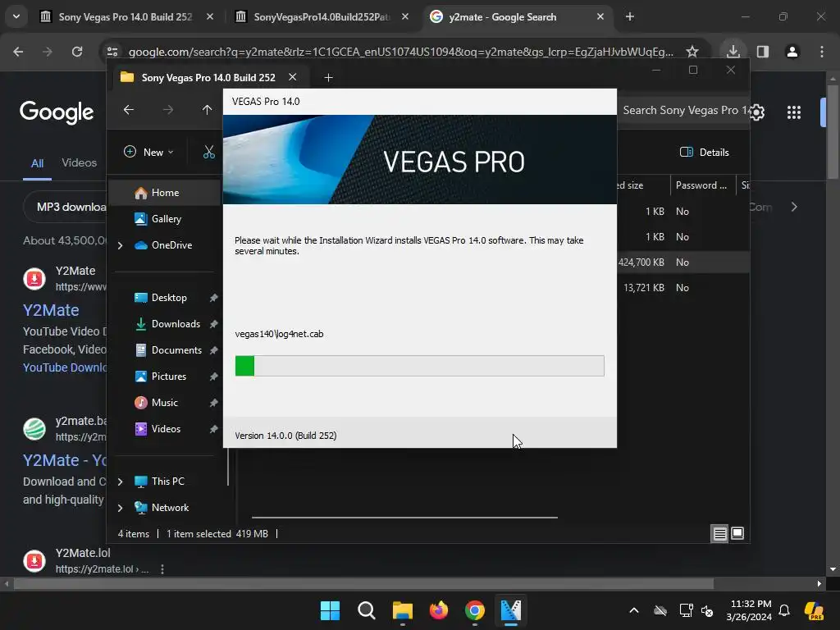Click the Chrome vertical scrollbar thumb

click(833, 131)
